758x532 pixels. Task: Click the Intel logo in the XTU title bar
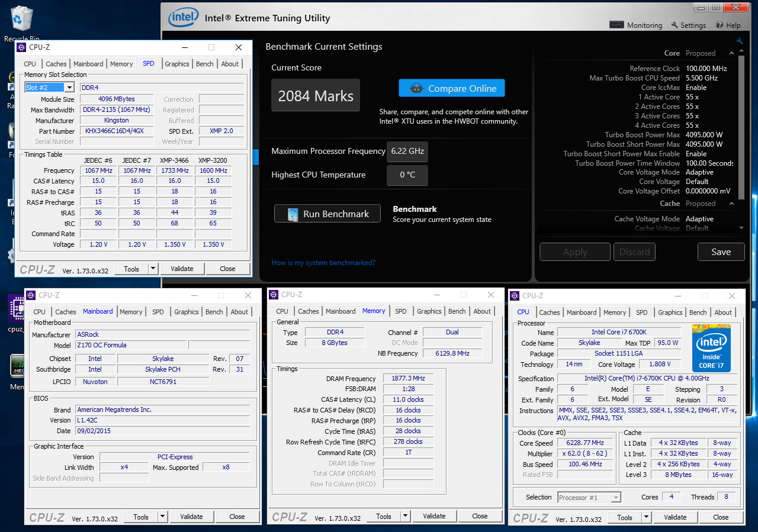[184, 17]
